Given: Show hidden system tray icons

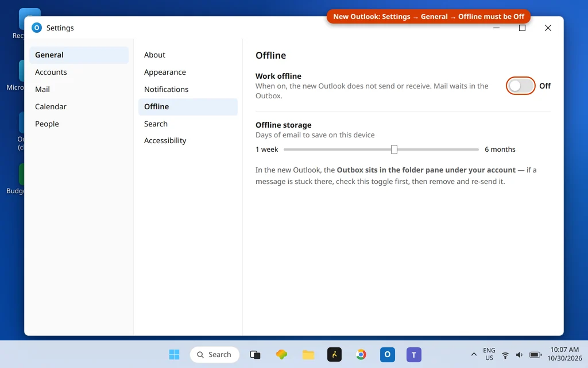Looking at the screenshot, I should 474,354.
